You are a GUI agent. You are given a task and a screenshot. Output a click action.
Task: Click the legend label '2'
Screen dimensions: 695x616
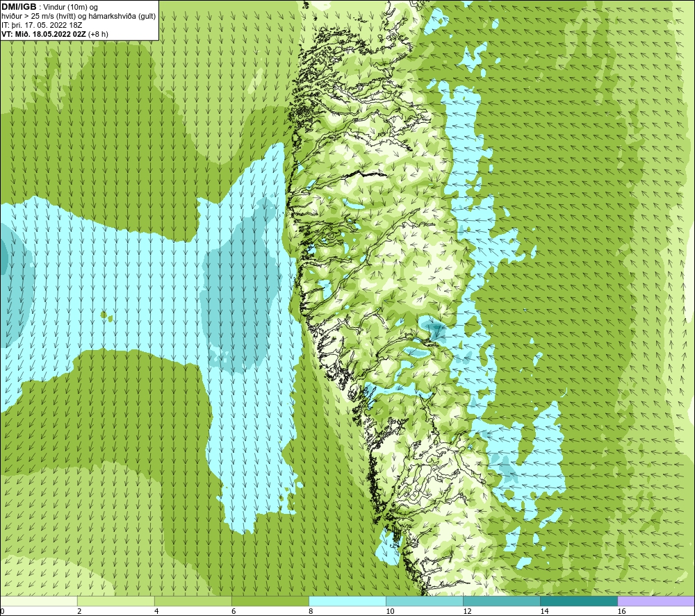(79, 611)
